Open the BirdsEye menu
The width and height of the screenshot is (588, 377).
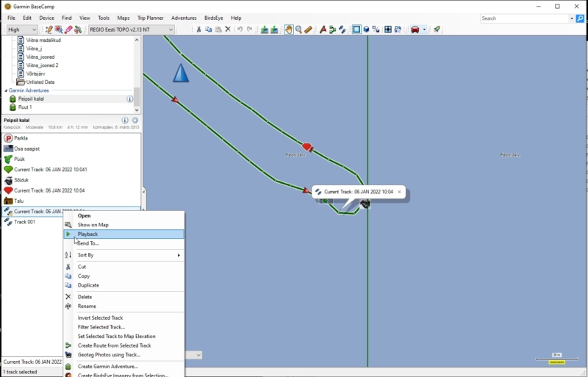[x=213, y=18]
